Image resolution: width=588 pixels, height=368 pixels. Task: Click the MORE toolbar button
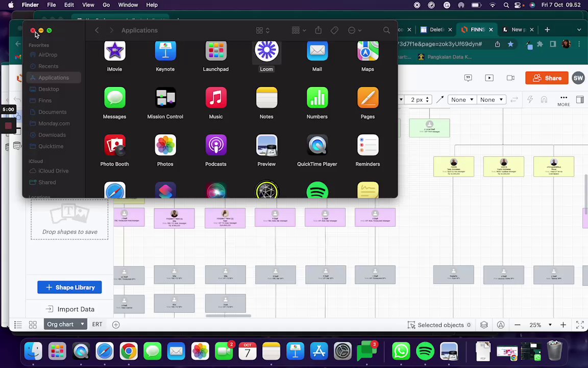pos(563,100)
